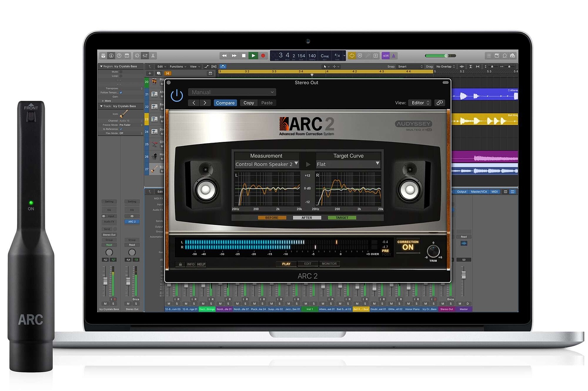Screen dimensions: 588x391
Task: Toggle the BEFORE curve display
Action: 272,218
